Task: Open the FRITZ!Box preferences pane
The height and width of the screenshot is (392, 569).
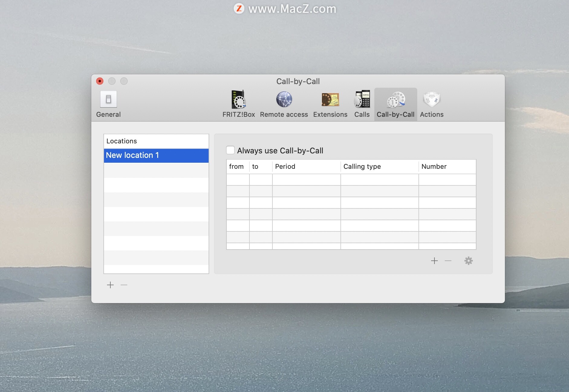Action: (x=239, y=104)
